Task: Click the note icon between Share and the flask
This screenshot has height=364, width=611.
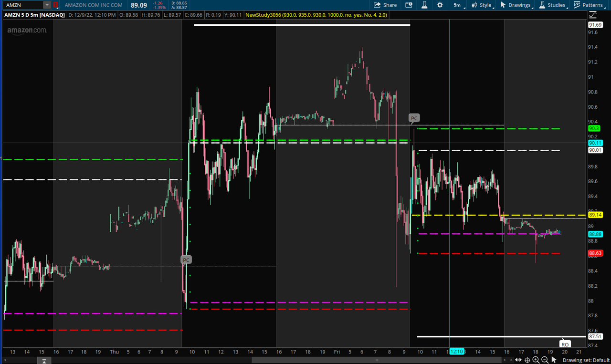Action: pos(409,5)
